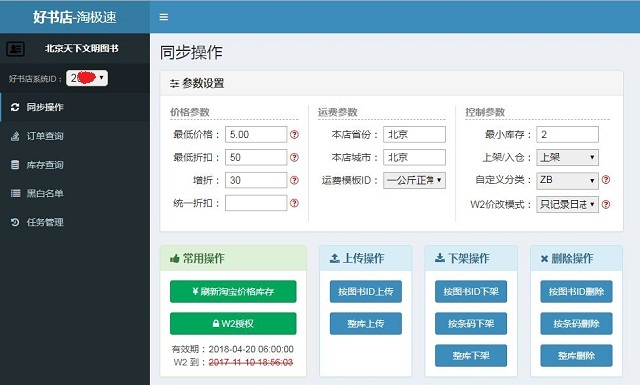Viewport: 640px width, 385px height.
Task: Click 按图书ID上传 button
Action: point(366,292)
